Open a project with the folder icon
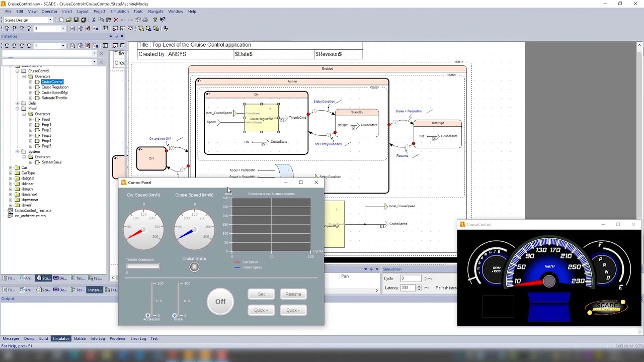The width and height of the screenshot is (644, 362). point(69,20)
